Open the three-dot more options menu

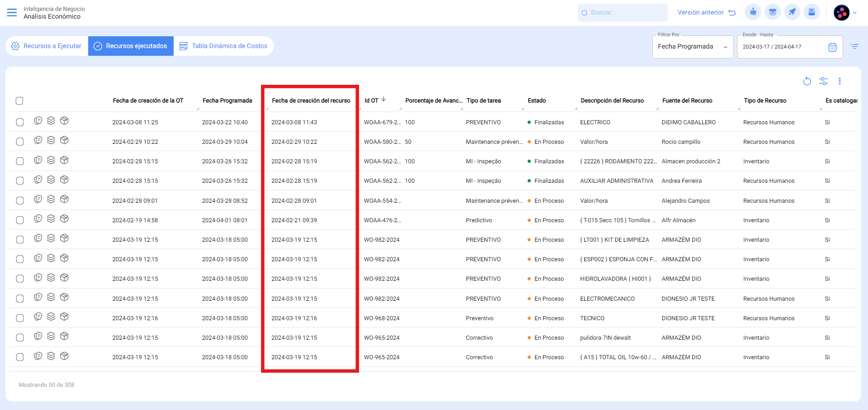click(x=839, y=81)
